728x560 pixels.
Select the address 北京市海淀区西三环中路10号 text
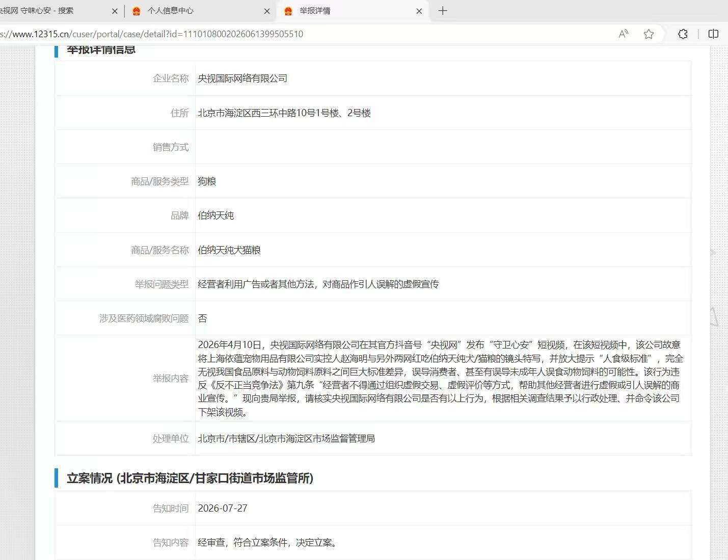(284, 113)
